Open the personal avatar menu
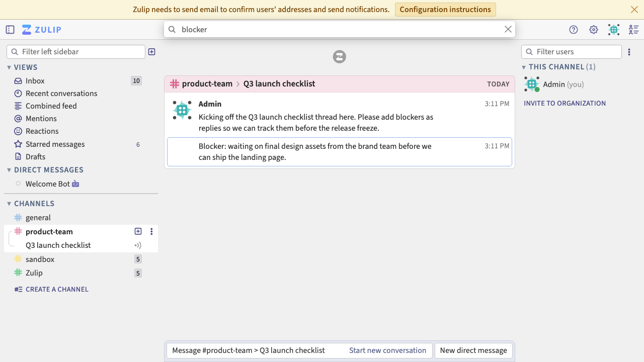This screenshot has height=362, width=644. click(614, 30)
